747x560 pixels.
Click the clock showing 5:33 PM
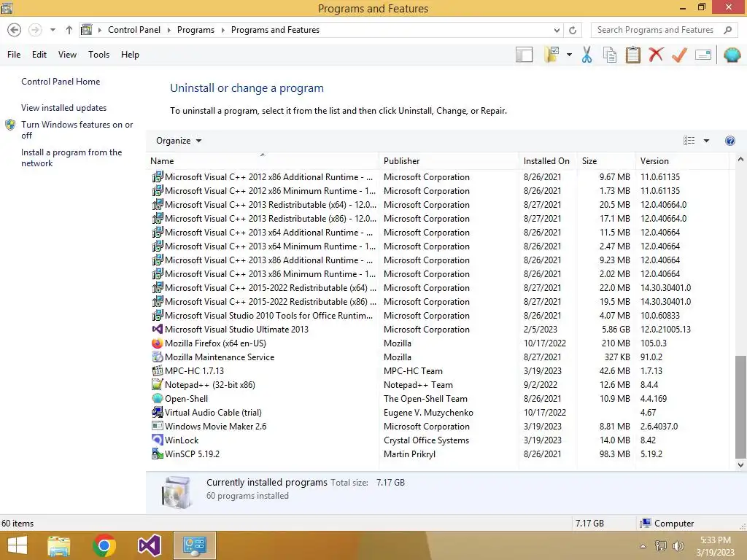(715, 540)
